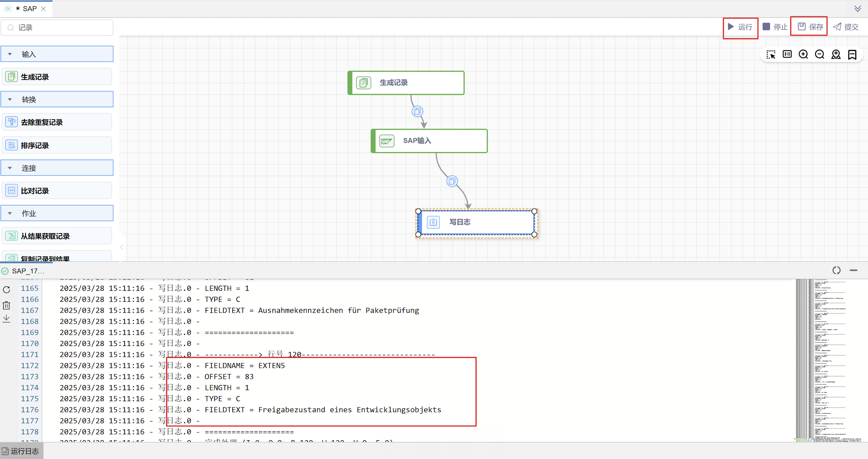Click the zoom out canvas icon
Viewport: 868px width, 459px height.
click(820, 54)
